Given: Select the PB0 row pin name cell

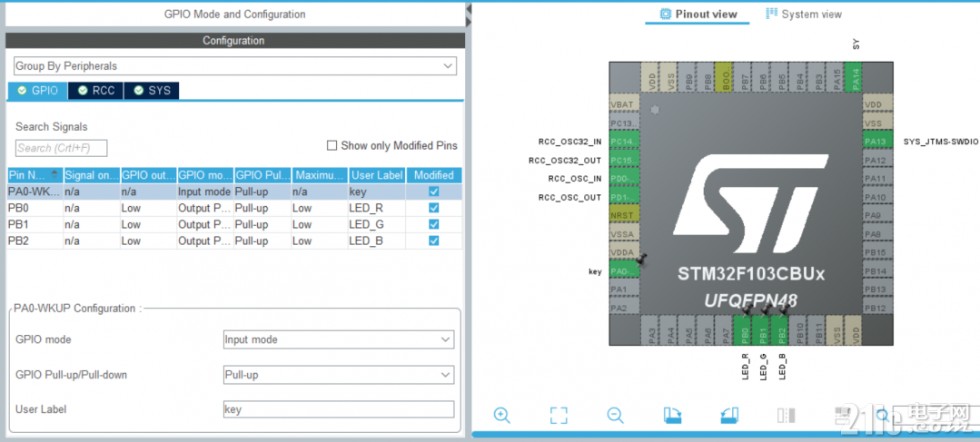Looking at the screenshot, I should click(x=35, y=208).
